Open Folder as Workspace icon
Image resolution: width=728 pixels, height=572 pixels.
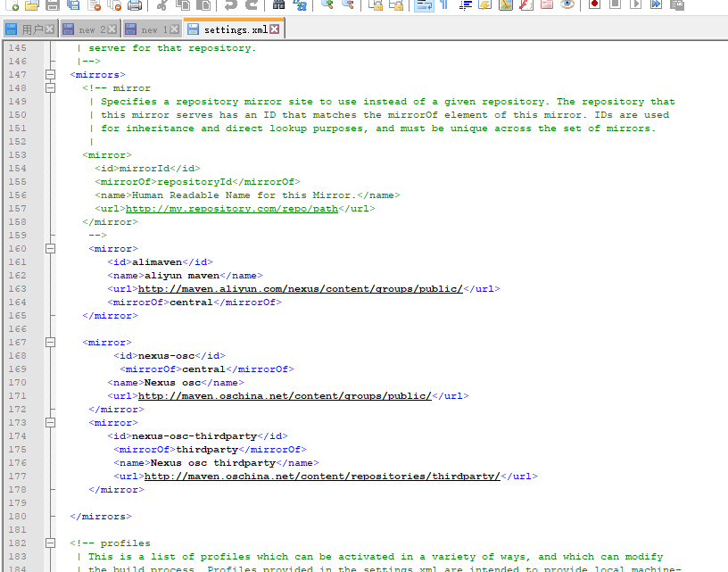point(547,4)
